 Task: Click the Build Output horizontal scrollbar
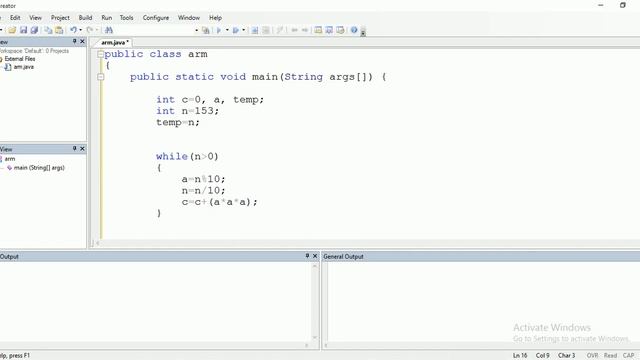coord(155,345)
